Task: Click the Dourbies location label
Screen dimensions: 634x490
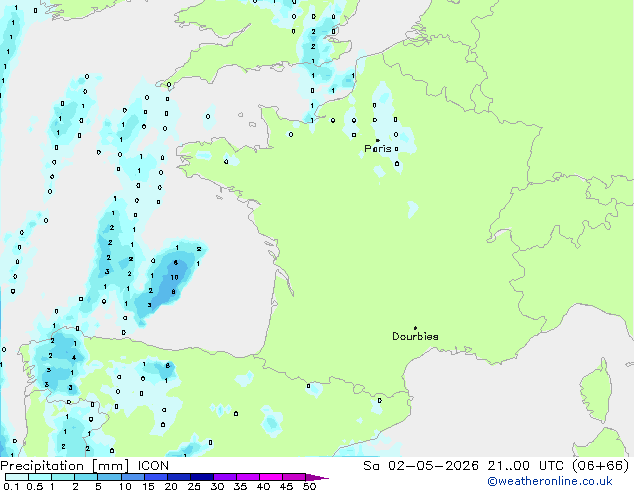Action: (x=415, y=336)
